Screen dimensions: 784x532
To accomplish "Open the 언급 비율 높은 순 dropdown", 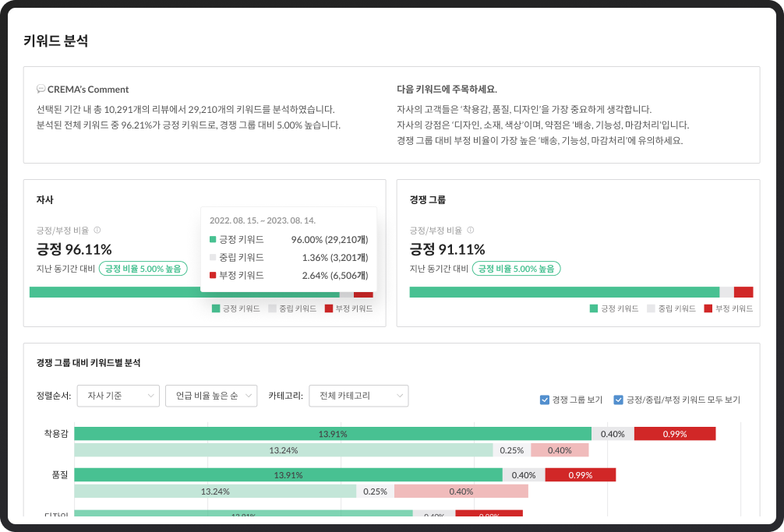I will pos(212,396).
